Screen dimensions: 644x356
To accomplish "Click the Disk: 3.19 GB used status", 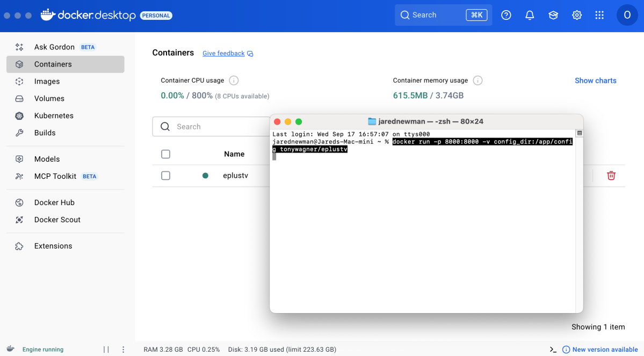I will pyautogui.click(x=282, y=350).
